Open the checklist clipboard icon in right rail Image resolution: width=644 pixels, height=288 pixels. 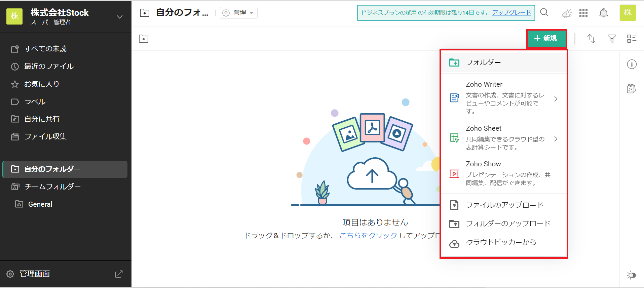tap(631, 88)
